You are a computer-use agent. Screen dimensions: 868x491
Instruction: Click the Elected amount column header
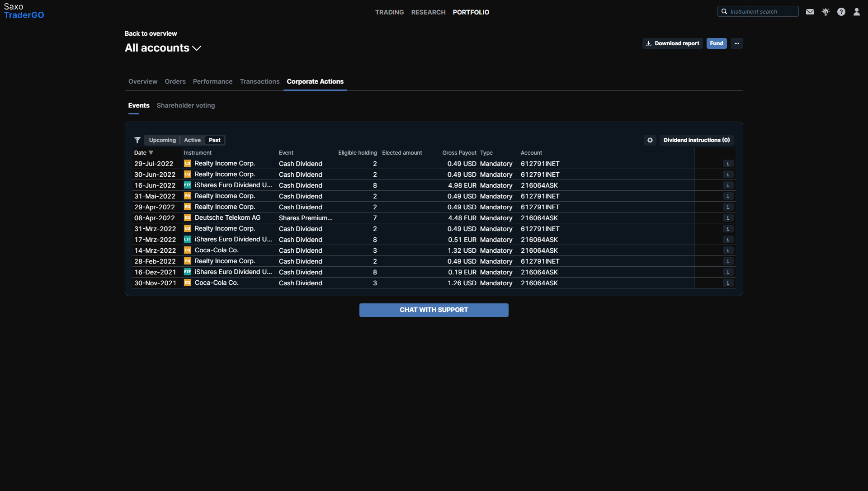[x=402, y=153]
